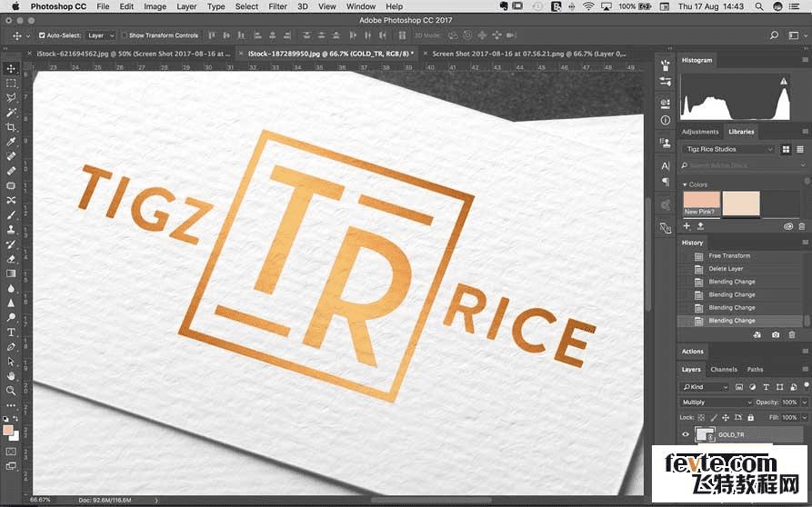Select the Move tool in the toolbar
The height and width of the screenshot is (507, 812).
[11, 69]
